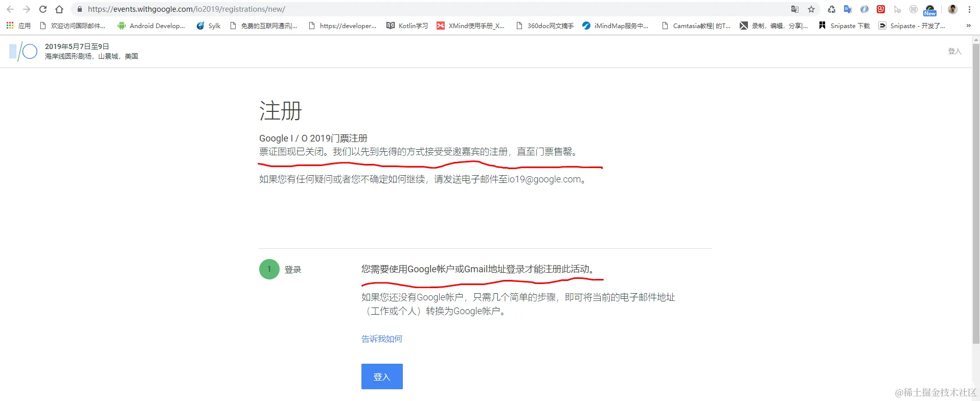
Task: Open the iMindMap服务中 bookmark
Action: click(616, 26)
